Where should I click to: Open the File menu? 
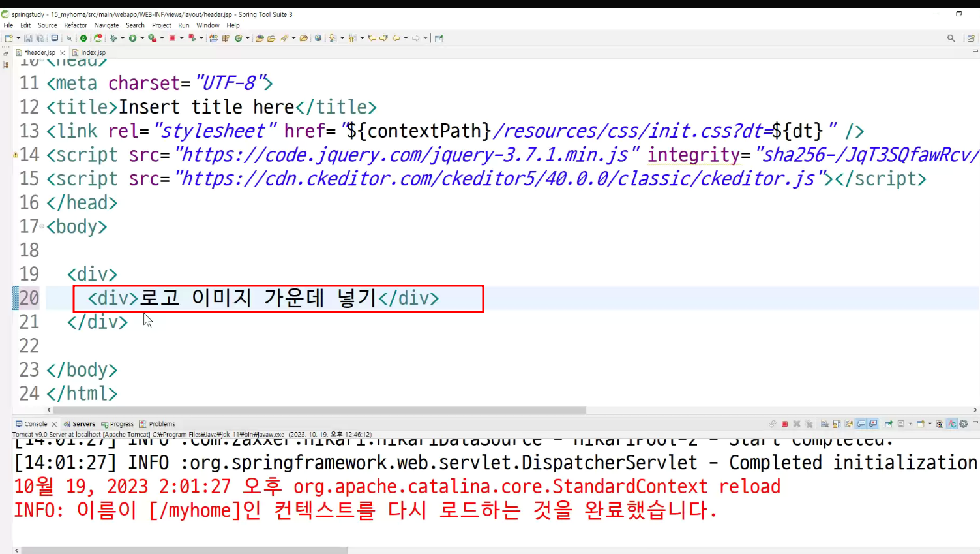[8, 25]
